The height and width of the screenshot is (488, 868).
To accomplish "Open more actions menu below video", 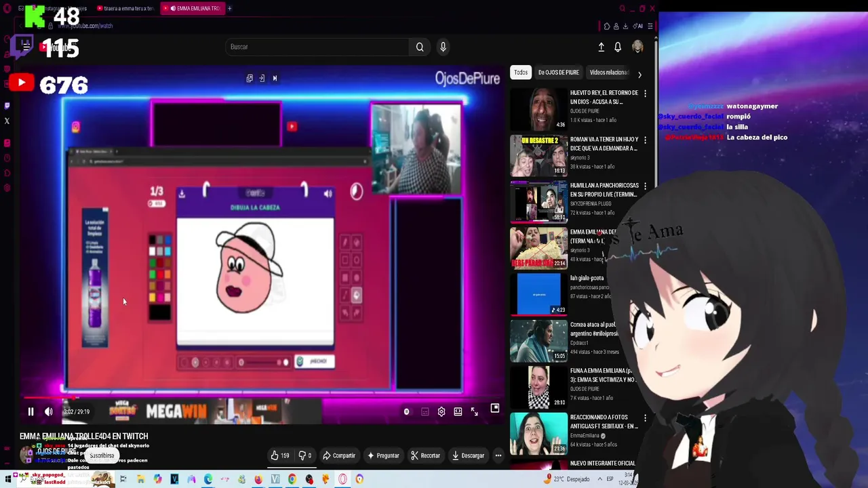I will (x=498, y=455).
